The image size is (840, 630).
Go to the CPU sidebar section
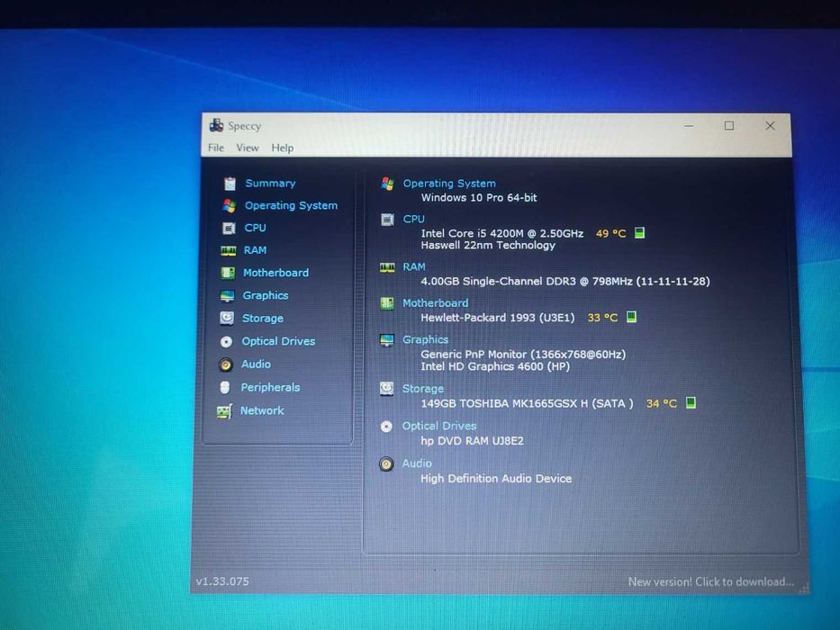pyautogui.click(x=255, y=228)
